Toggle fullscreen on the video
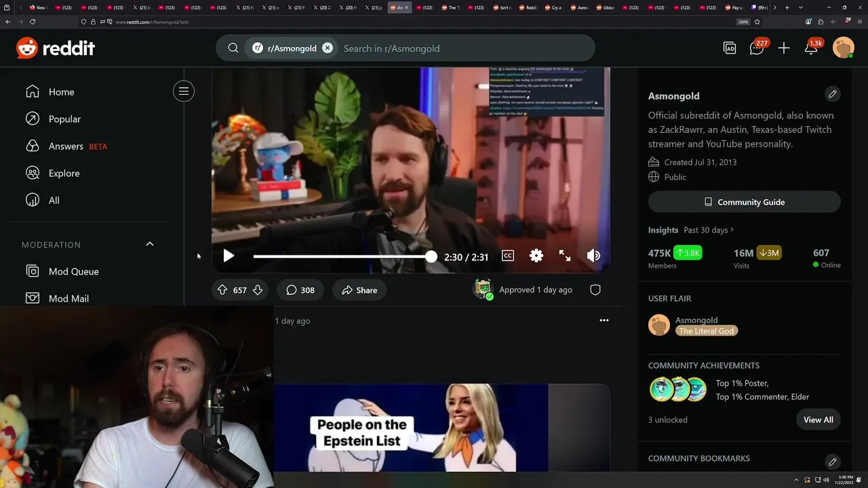This screenshot has height=488, width=868. point(565,256)
